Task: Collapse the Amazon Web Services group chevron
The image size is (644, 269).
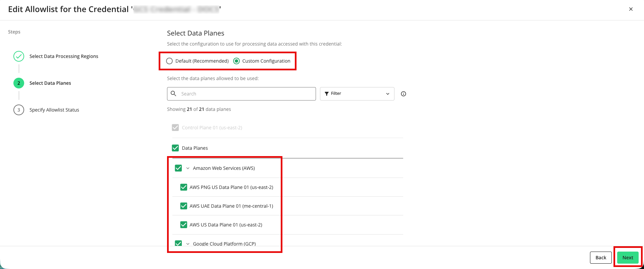Action: click(x=188, y=168)
